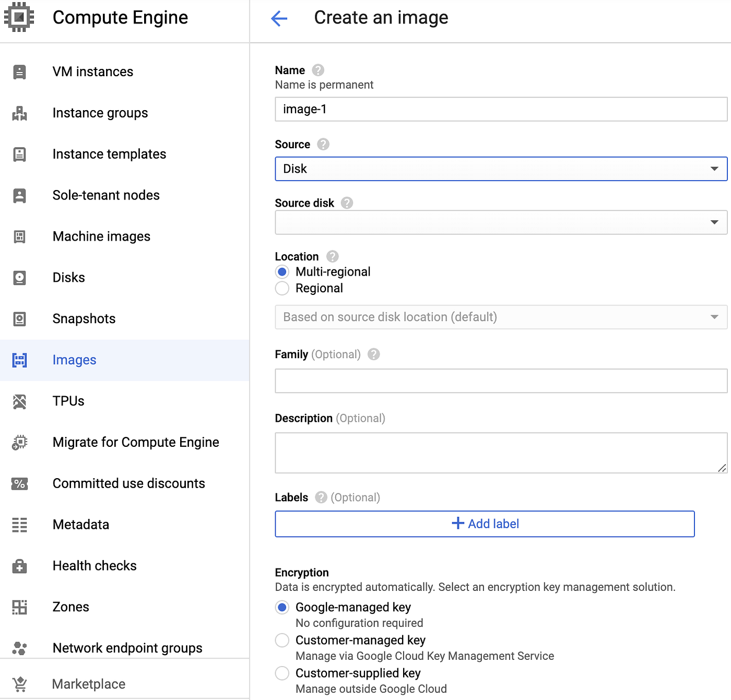Click the Sole-tenant nodes icon
The width and height of the screenshot is (731, 700).
[x=19, y=196]
